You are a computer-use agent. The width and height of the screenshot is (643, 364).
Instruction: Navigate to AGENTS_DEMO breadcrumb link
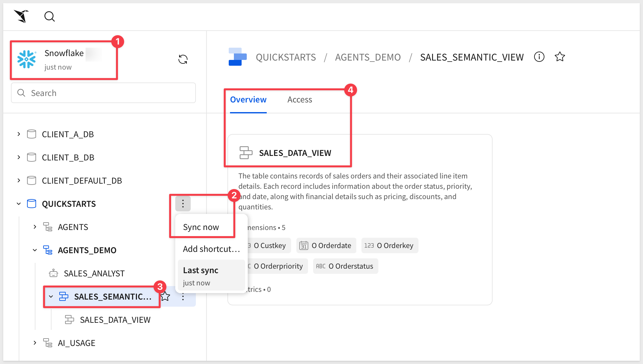(368, 57)
